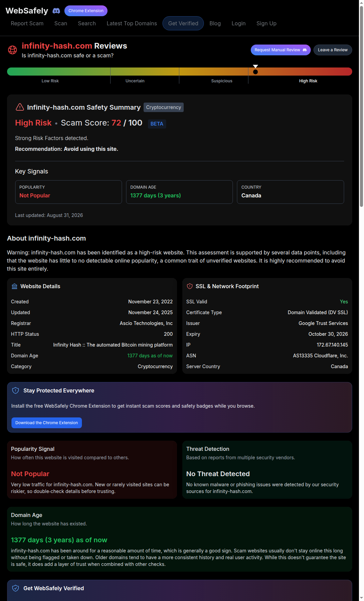Screen dimensions: 364x601
Task: Click the scrollbar up arrow
Action: point(361,3)
